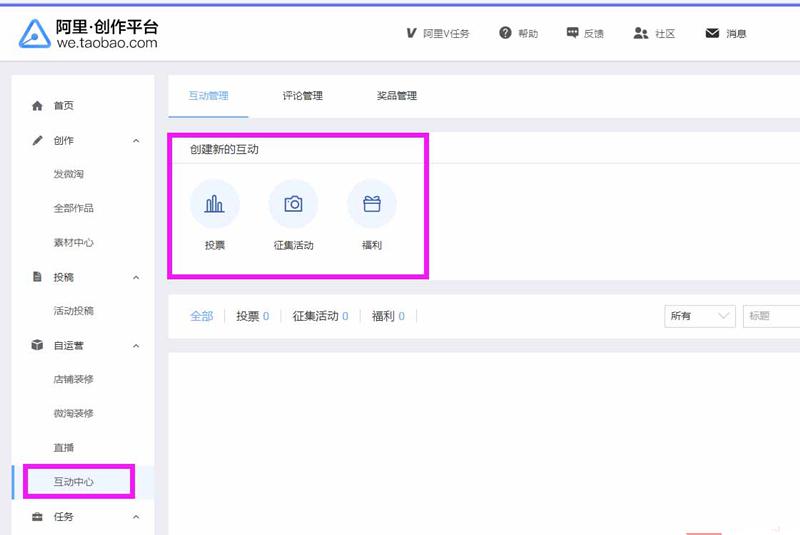Collapse the 自运营 section chevron
The image size is (800, 535).
[x=136, y=346]
